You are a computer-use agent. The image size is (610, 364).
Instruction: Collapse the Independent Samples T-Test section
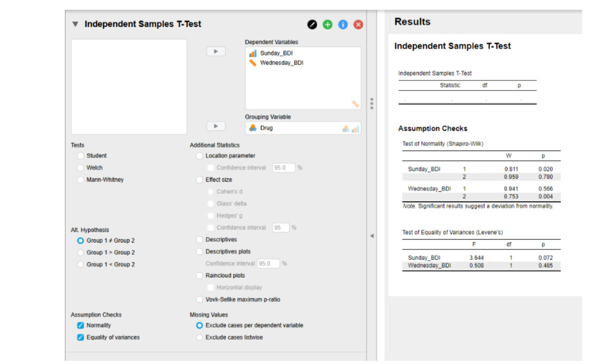coord(75,24)
